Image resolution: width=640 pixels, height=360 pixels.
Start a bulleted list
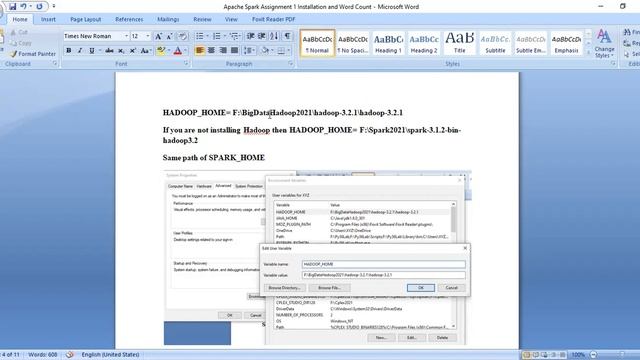pos(200,36)
